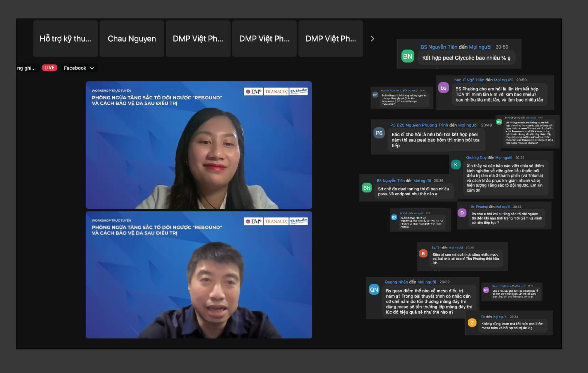
Task: Choose the DMP Việt Ph... tile beside the arrow
Action: coord(330,39)
